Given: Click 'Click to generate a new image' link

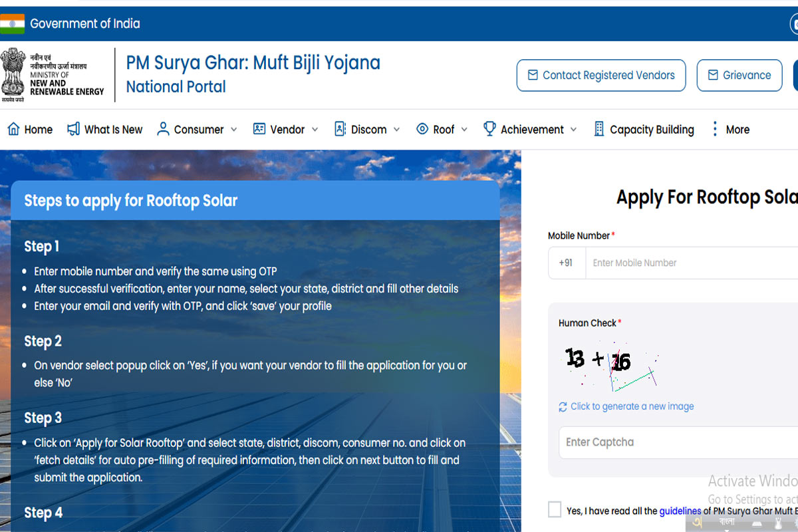Looking at the screenshot, I should point(632,406).
